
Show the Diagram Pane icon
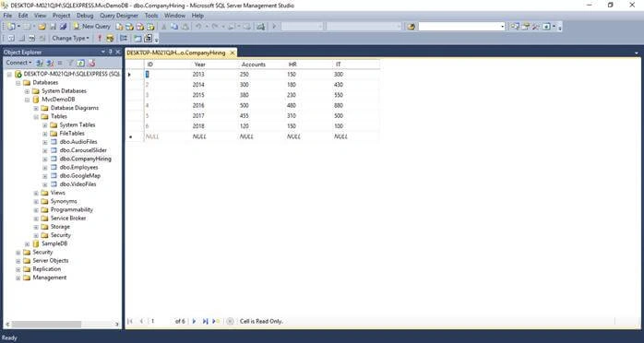11,38
